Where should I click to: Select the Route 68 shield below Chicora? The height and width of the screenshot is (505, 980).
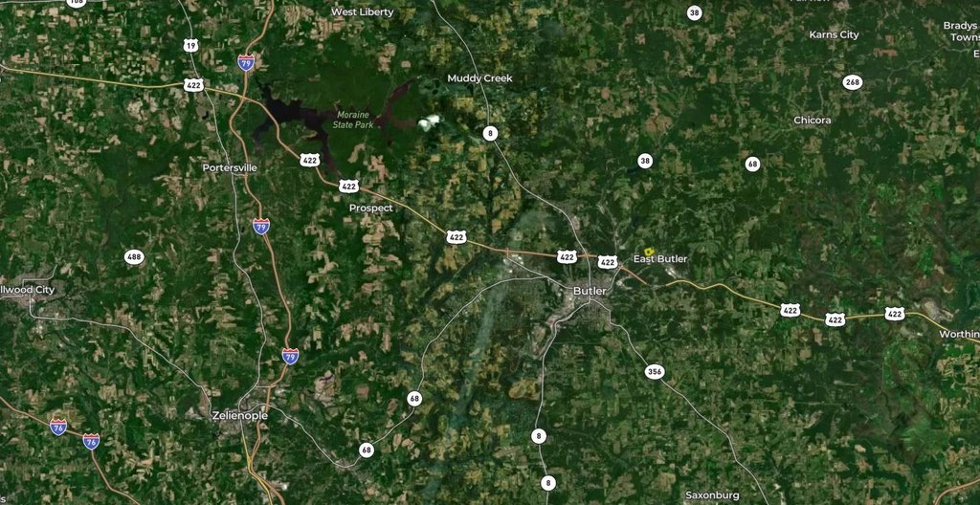[x=752, y=164]
